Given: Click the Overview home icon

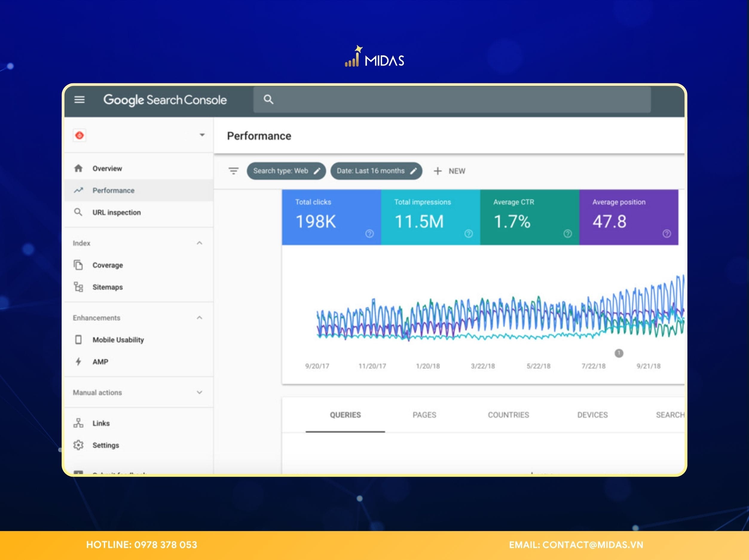Looking at the screenshot, I should tap(79, 168).
